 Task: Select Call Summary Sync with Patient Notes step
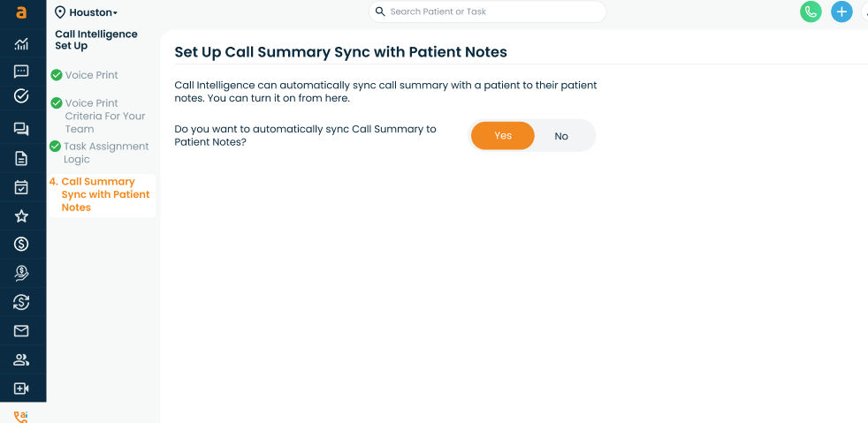(104, 194)
